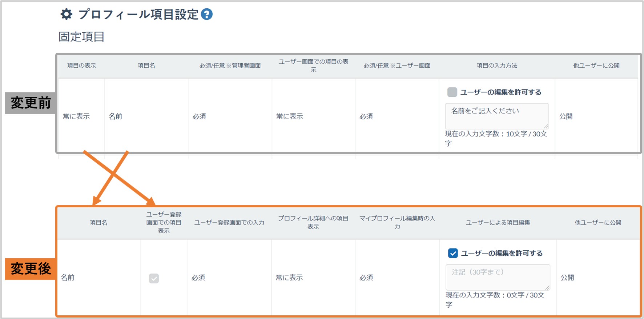Click the ユーザーによる項目編集 column header

pyautogui.click(x=498, y=223)
